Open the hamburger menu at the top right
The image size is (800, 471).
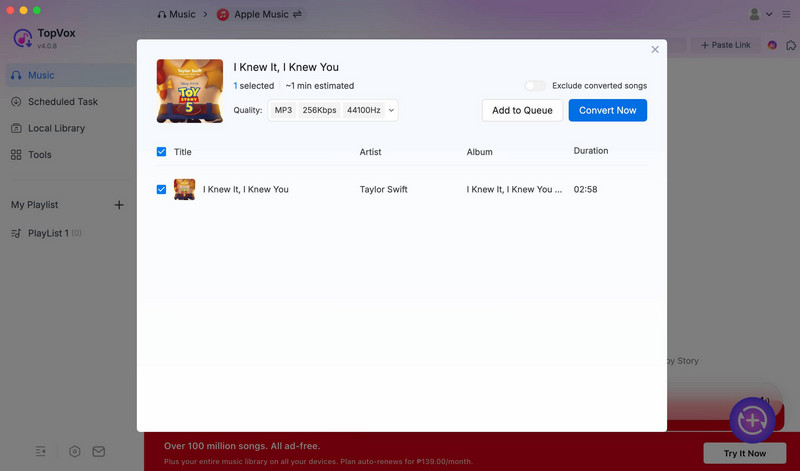[786, 14]
